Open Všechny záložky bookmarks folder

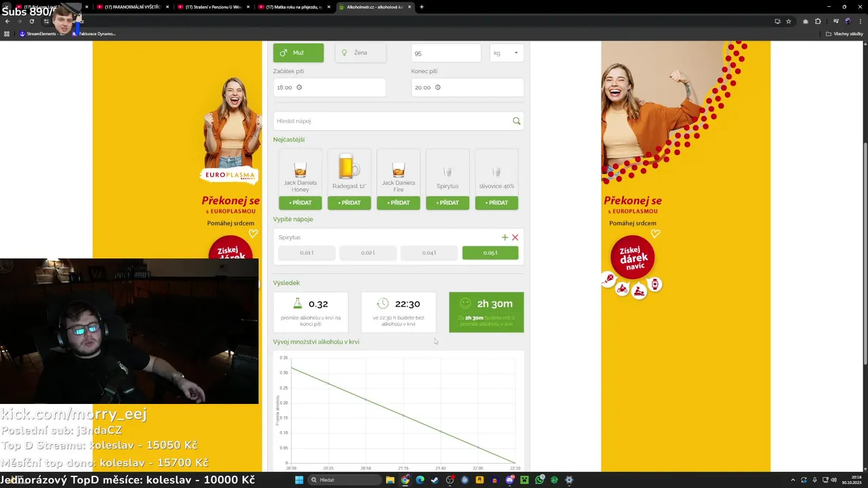tap(844, 34)
